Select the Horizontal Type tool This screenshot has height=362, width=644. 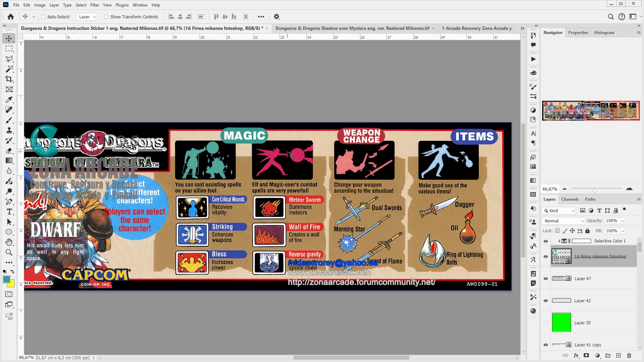[9, 212]
